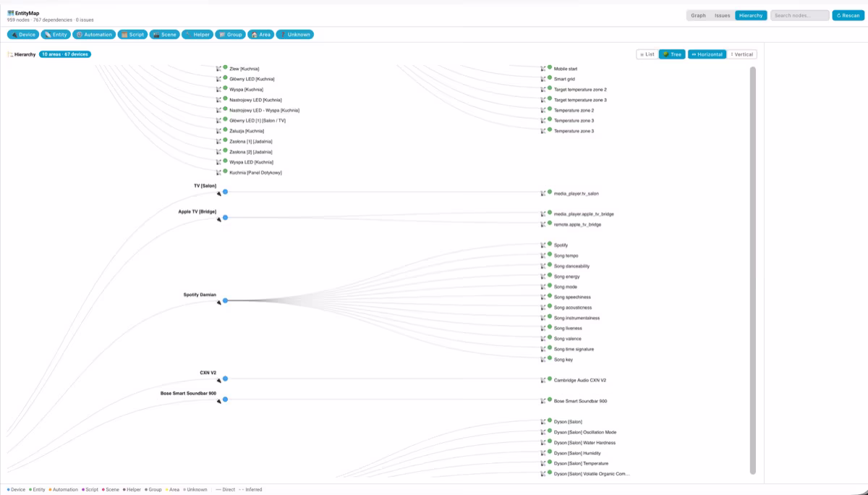Select the Apple TV [Bridge] device node
The image size is (868, 495).
pos(225,217)
